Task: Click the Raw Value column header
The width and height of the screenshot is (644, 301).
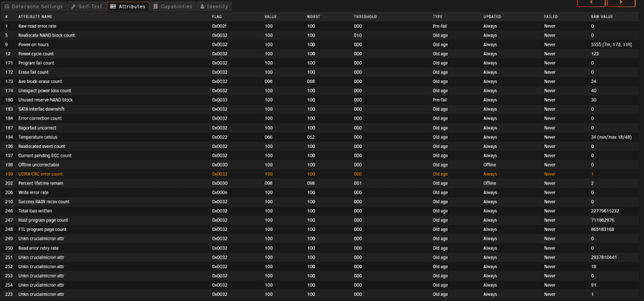Action: coord(601,17)
